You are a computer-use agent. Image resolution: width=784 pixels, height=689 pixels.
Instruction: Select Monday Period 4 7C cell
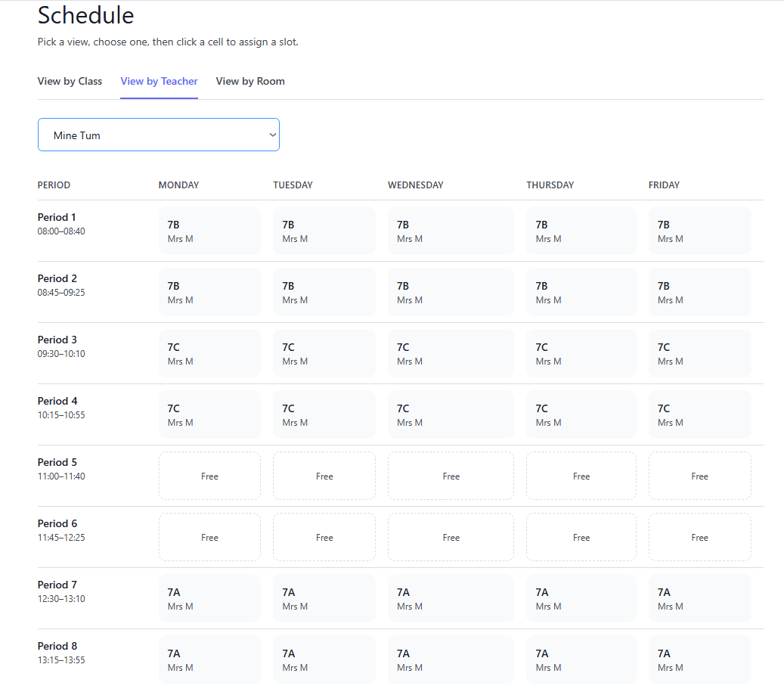coord(209,414)
